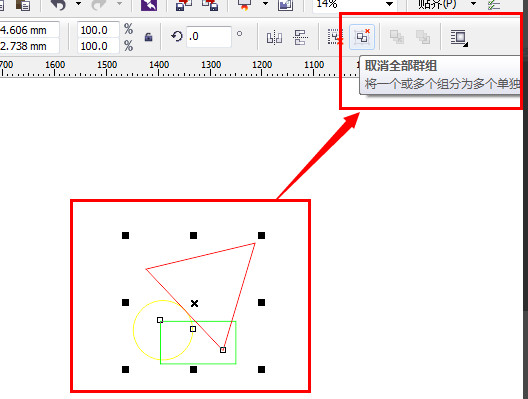Click the 1400 mark on the ruler
The height and width of the screenshot is (399, 528).
[x=159, y=64]
